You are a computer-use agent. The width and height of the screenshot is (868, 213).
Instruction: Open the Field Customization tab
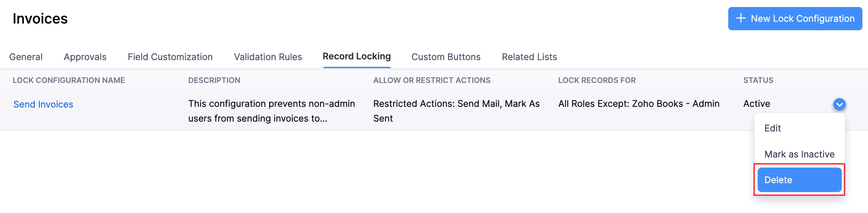(171, 57)
